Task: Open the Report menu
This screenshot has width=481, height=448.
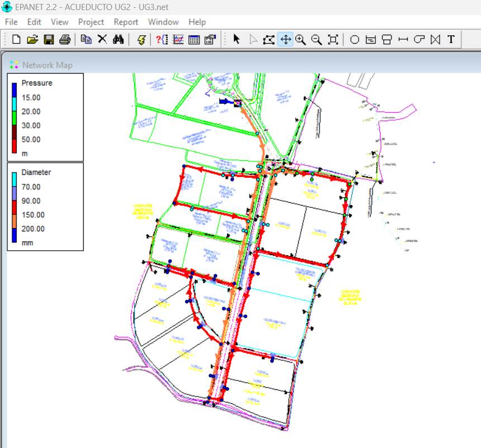Action: coord(126,22)
